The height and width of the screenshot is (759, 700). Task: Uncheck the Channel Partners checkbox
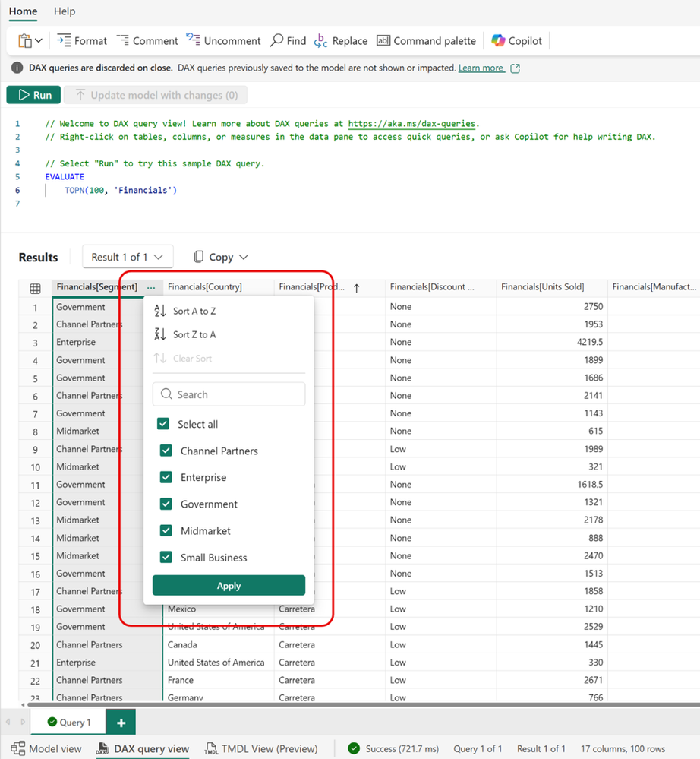[166, 451]
